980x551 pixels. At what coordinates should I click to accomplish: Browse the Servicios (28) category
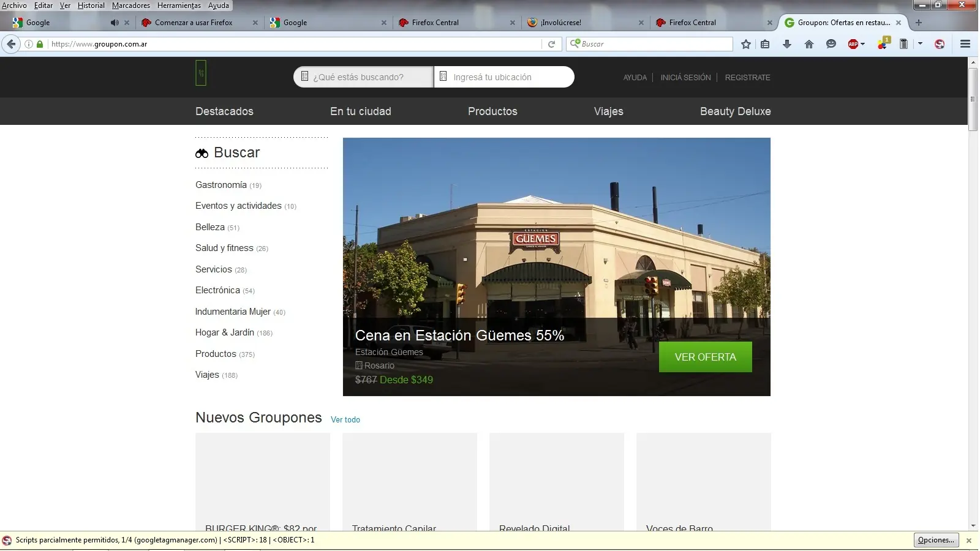pyautogui.click(x=221, y=269)
